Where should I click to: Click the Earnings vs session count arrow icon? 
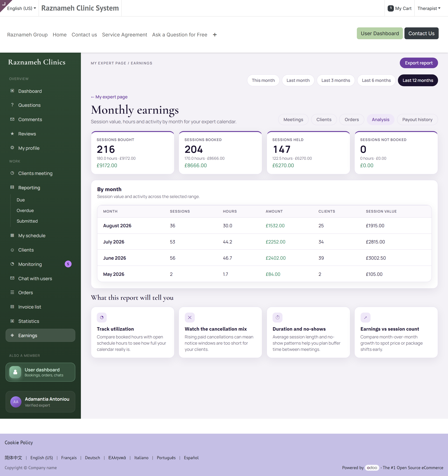(365, 318)
